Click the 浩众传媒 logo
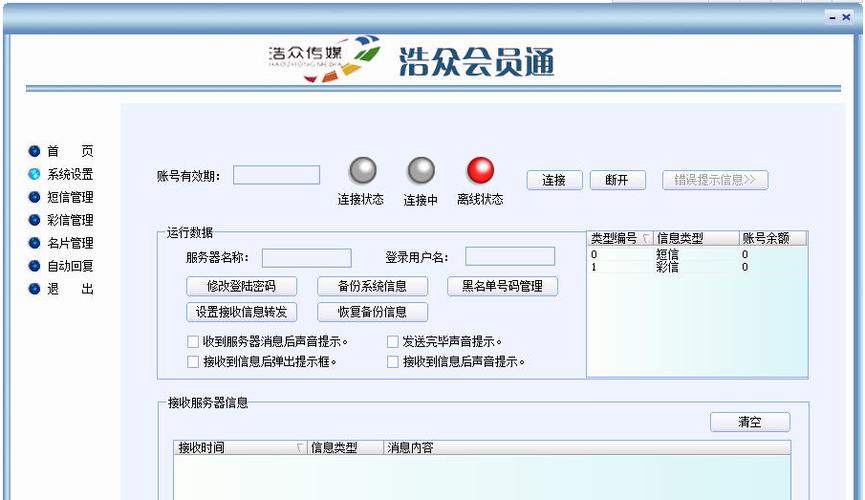 click(x=324, y=59)
